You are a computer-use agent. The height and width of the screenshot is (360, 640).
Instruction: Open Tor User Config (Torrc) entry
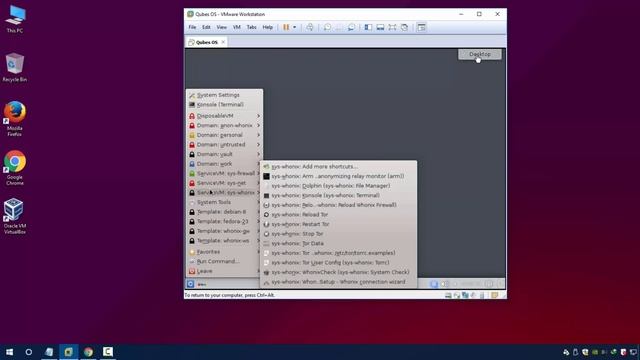point(338,262)
